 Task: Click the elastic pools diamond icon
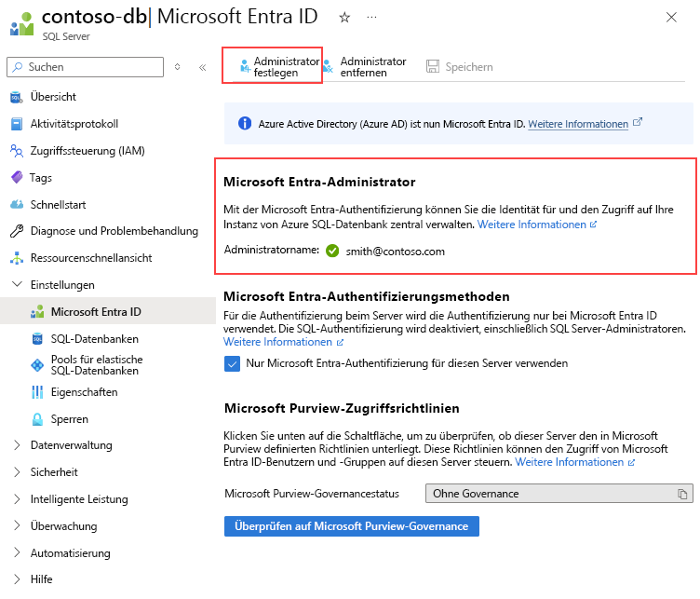click(x=37, y=365)
